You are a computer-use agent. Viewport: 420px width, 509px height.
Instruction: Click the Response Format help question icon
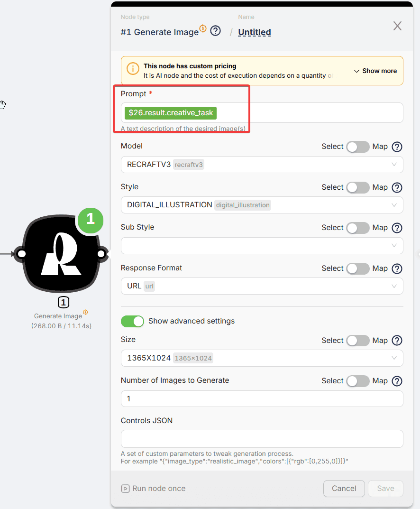coord(397,268)
